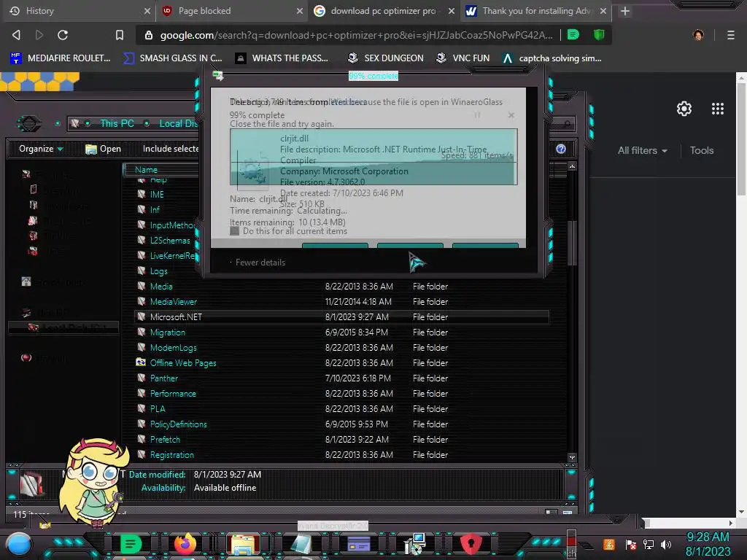
Task: Open the purple card taskbar icon
Action: (x=359, y=544)
